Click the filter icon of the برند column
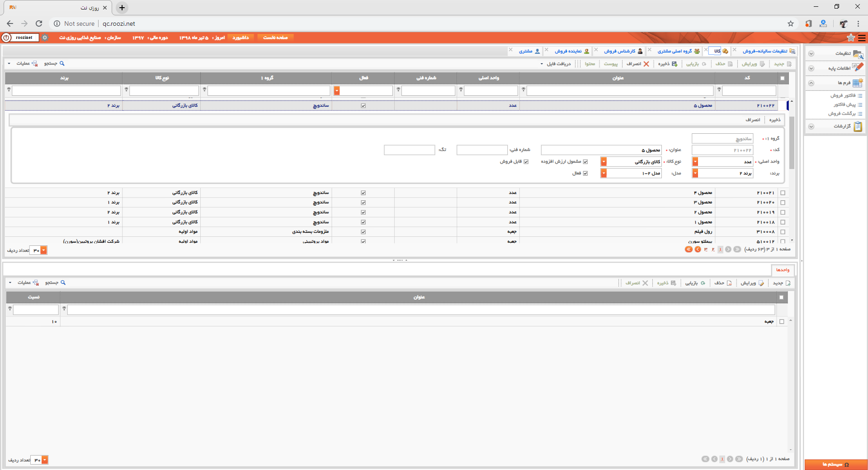 coord(9,89)
